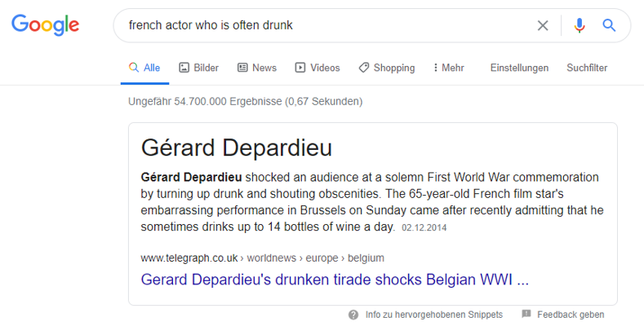Image resolution: width=644 pixels, height=335 pixels.
Task: Clear the search query with the X icon
Action: pyautogui.click(x=543, y=25)
